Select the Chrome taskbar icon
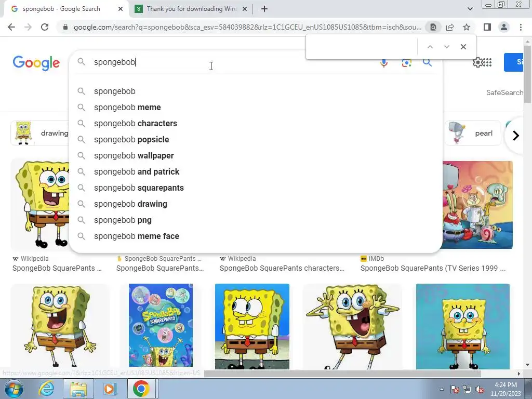Image resolution: width=532 pixels, height=399 pixels. pyautogui.click(x=141, y=389)
